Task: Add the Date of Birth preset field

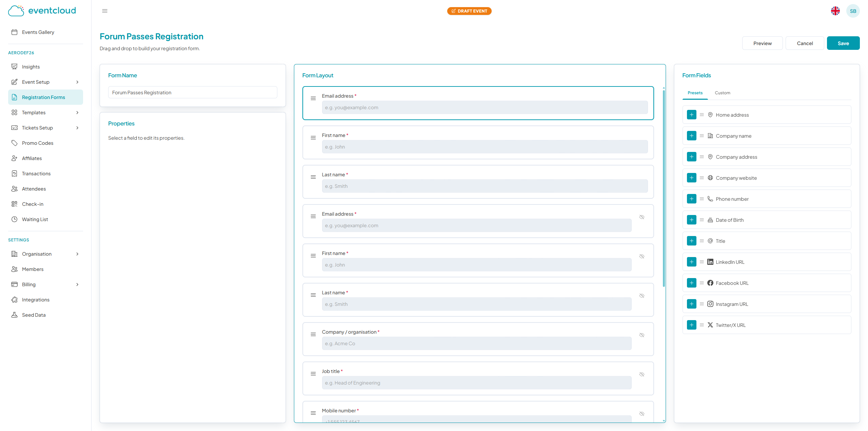Action: pyautogui.click(x=691, y=220)
